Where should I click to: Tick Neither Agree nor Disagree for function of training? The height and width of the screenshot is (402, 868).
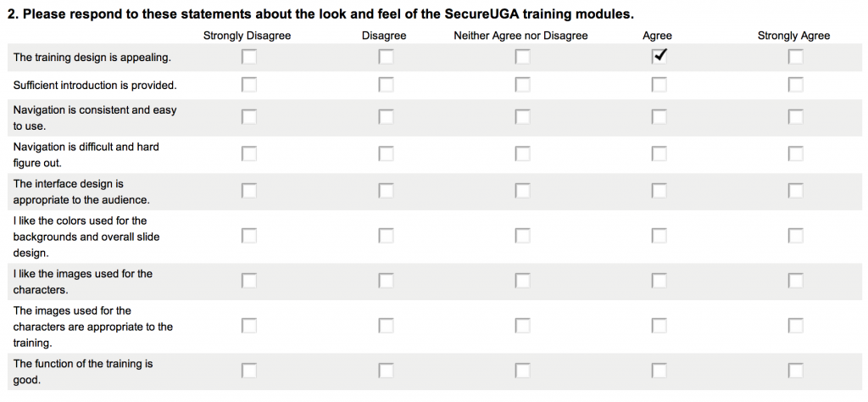(x=522, y=371)
